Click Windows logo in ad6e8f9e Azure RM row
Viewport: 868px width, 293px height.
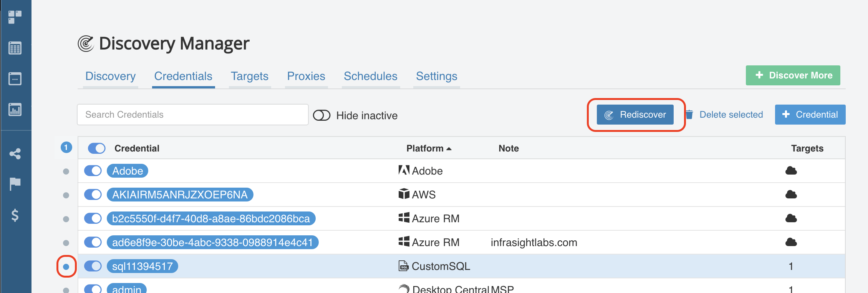(x=404, y=241)
